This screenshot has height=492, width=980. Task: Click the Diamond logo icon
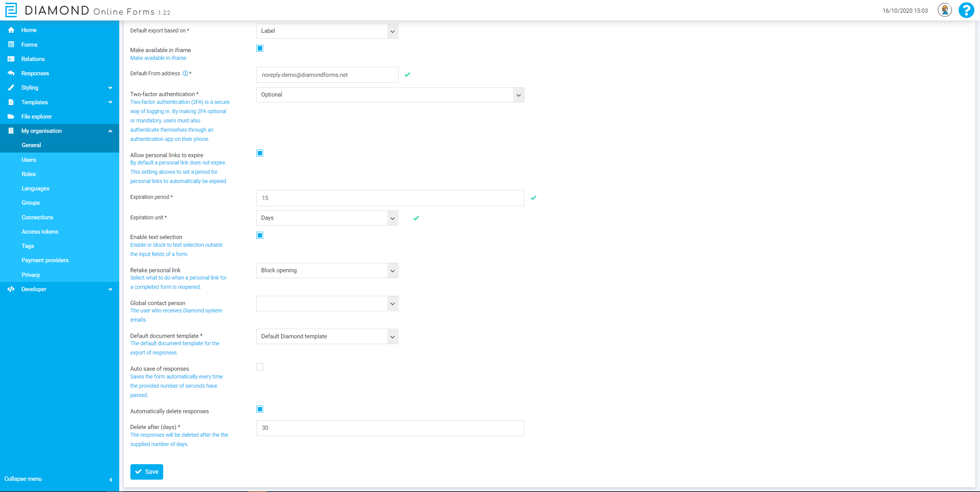click(x=11, y=10)
